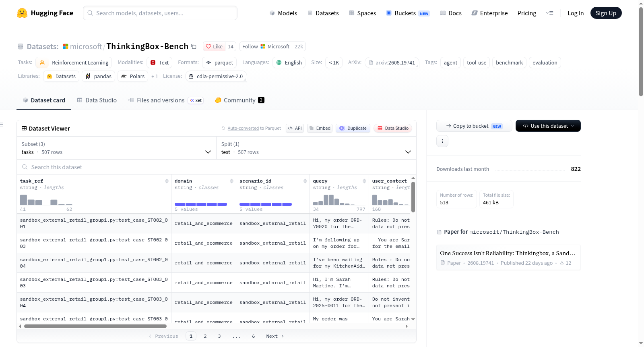The image size is (644, 347).
Task: Open the more navigation options menu icon
Action: [x=549, y=13]
